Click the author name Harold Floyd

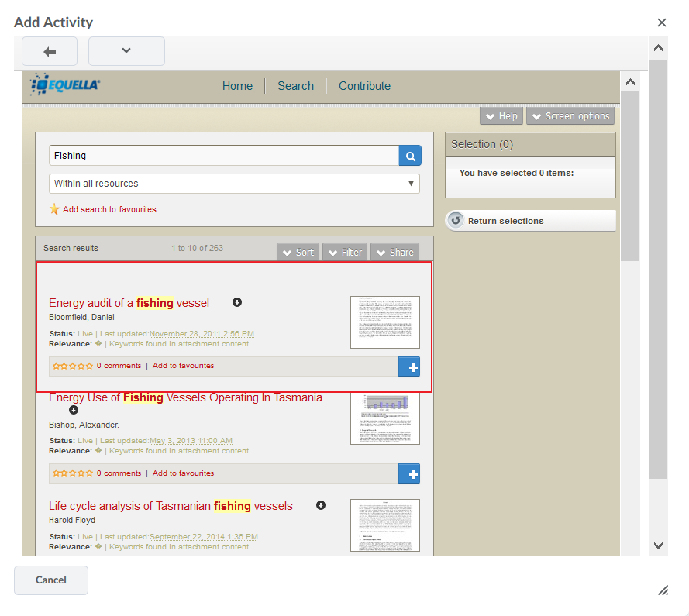[72, 520]
